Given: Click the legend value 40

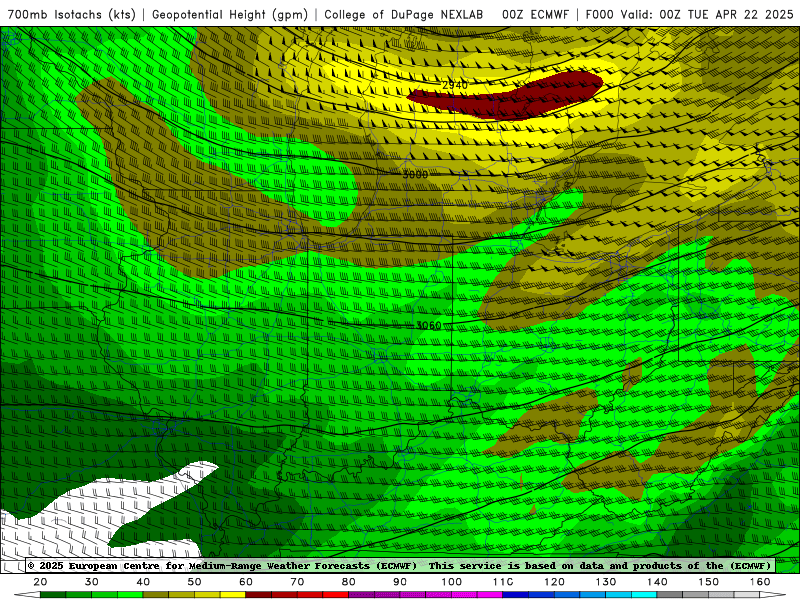Looking at the screenshot, I should pyautogui.click(x=143, y=582).
